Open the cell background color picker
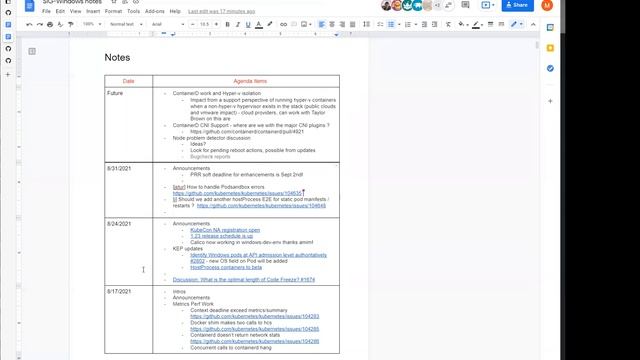 462,24
